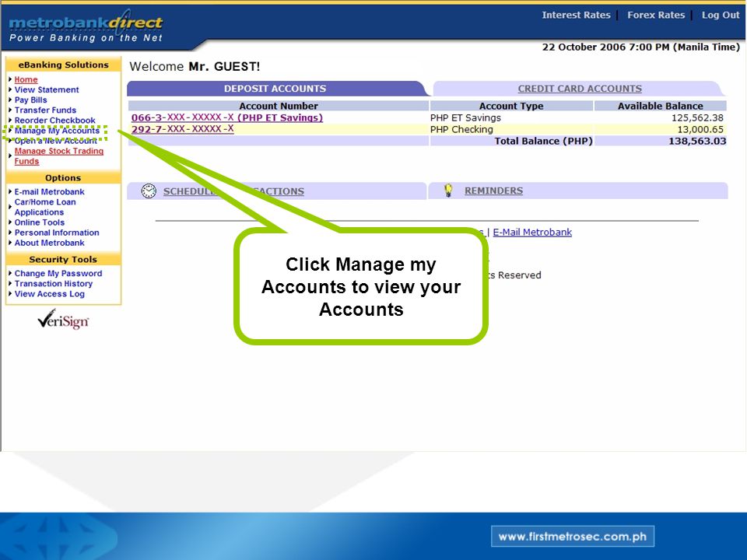Click the Account Type column header
This screenshot has height=560, width=747.
pos(511,106)
